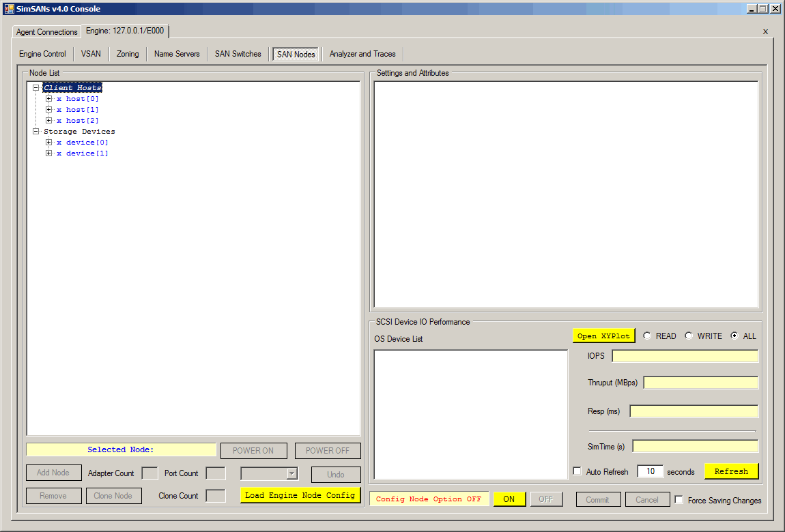Open the Analyzer and Traces tab
Image resolution: width=785 pixels, height=532 pixels.
[x=362, y=54]
